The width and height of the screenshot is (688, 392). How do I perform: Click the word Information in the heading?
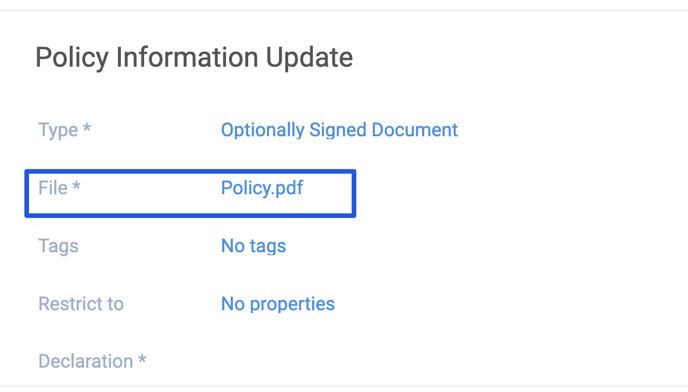pos(187,58)
